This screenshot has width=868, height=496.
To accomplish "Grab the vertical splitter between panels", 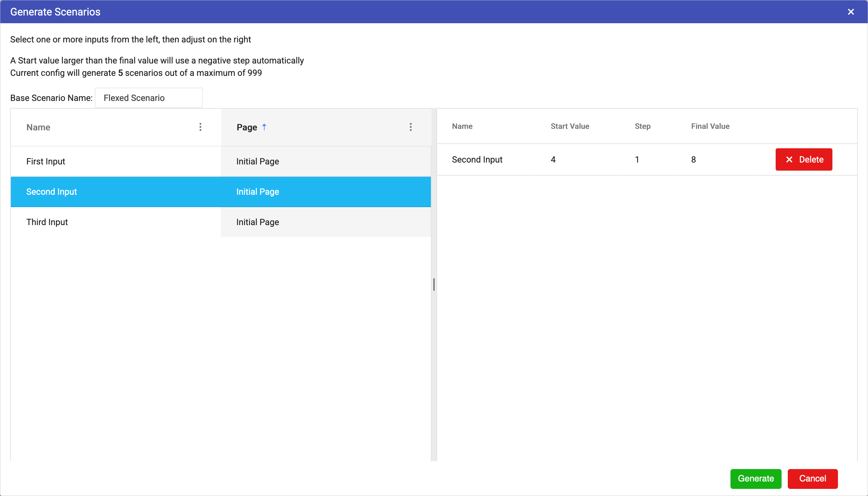I will tap(433, 285).
